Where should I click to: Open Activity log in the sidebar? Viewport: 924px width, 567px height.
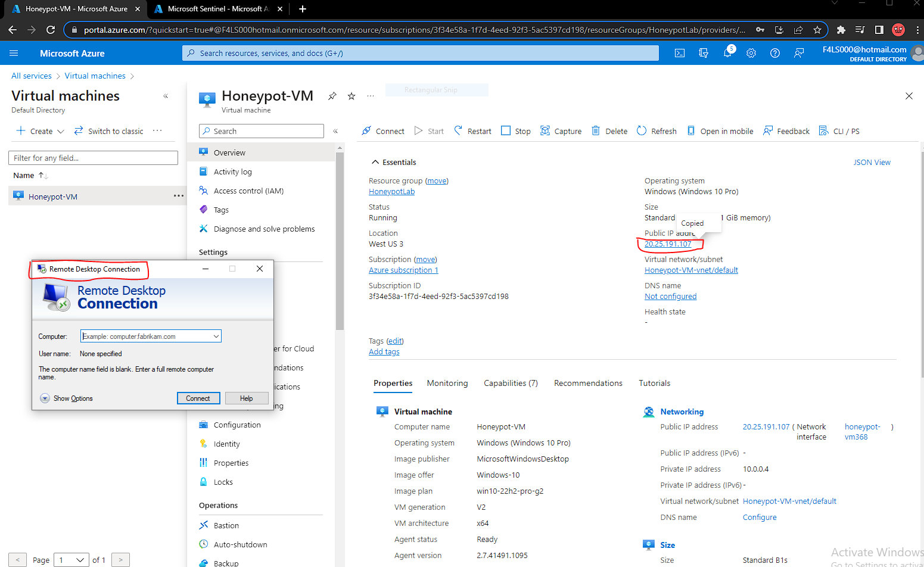click(233, 172)
